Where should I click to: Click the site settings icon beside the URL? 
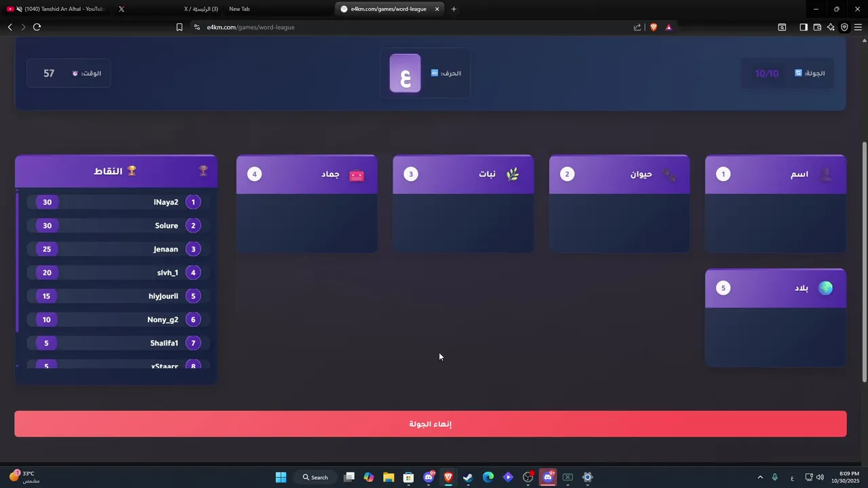197,27
